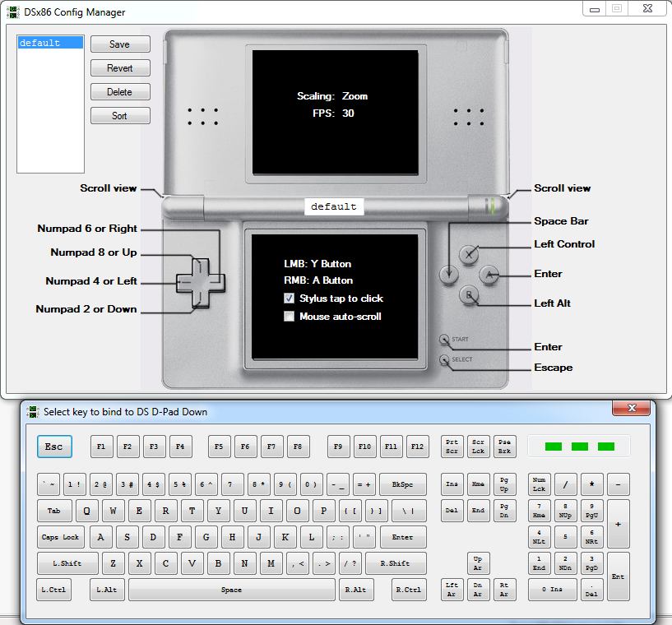The width and height of the screenshot is (672, 625).
Task: Click the LMB: Y Button setting
Action: click(317, 264)
